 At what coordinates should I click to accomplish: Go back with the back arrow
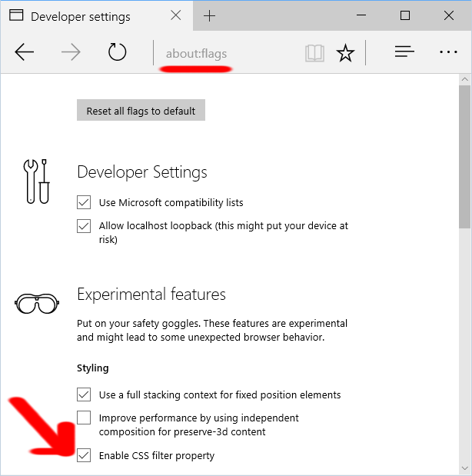click(x=25, y=52)
